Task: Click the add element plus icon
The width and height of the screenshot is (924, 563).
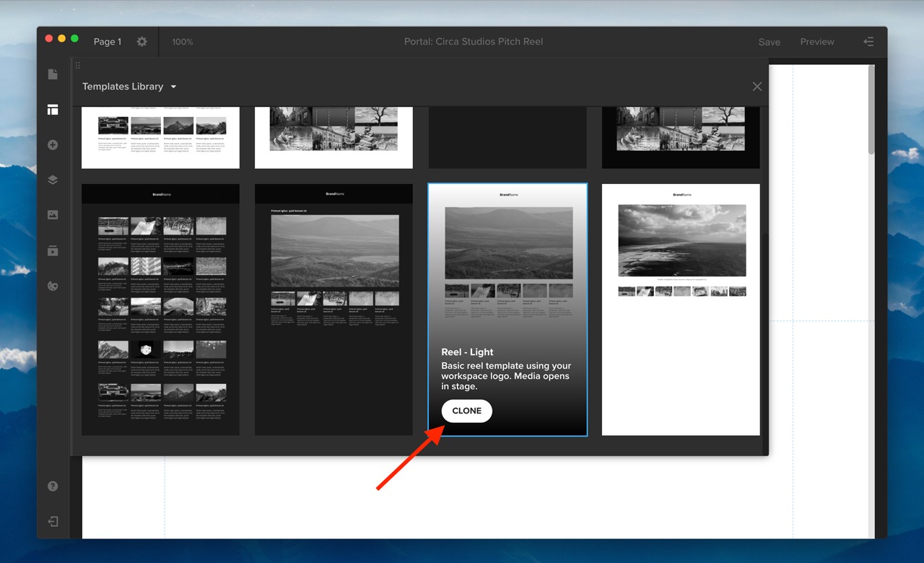Action: [53, 145]
